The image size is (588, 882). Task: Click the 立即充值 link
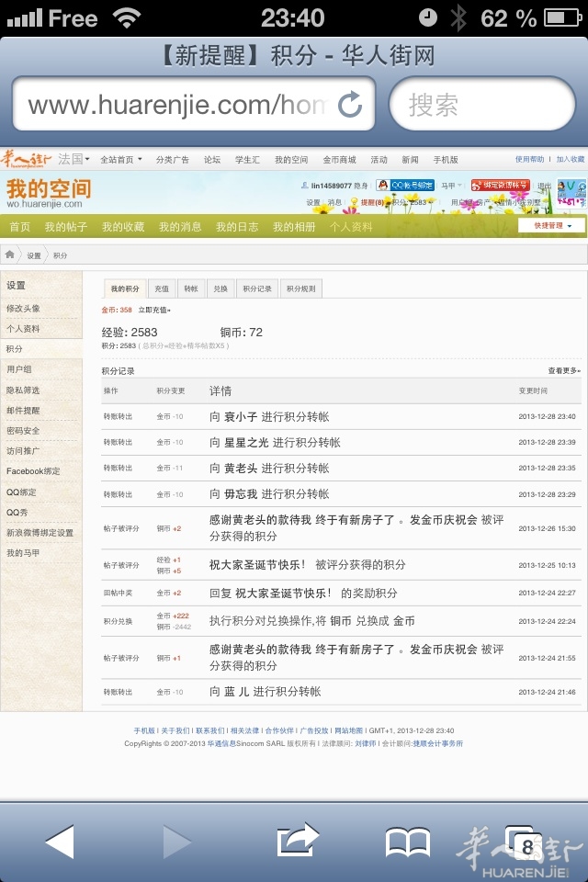[x=153, y=311]
